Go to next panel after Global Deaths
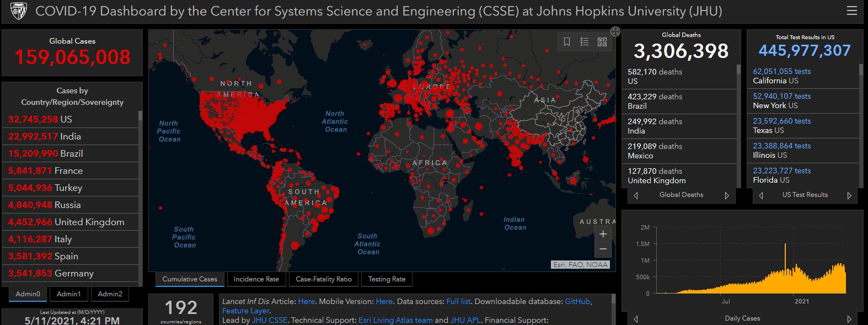The height and width of the screenshot is (325, 868). tap(727, 195)
